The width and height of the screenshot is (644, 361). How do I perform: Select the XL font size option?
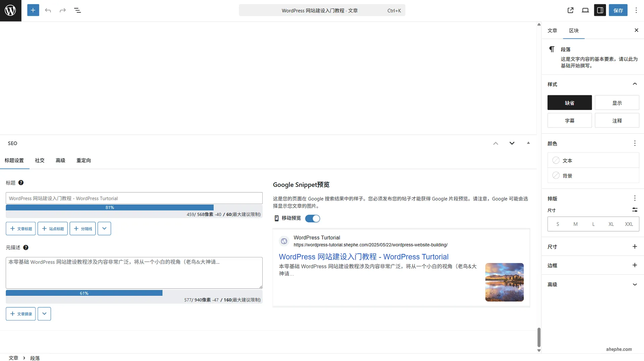611,224
